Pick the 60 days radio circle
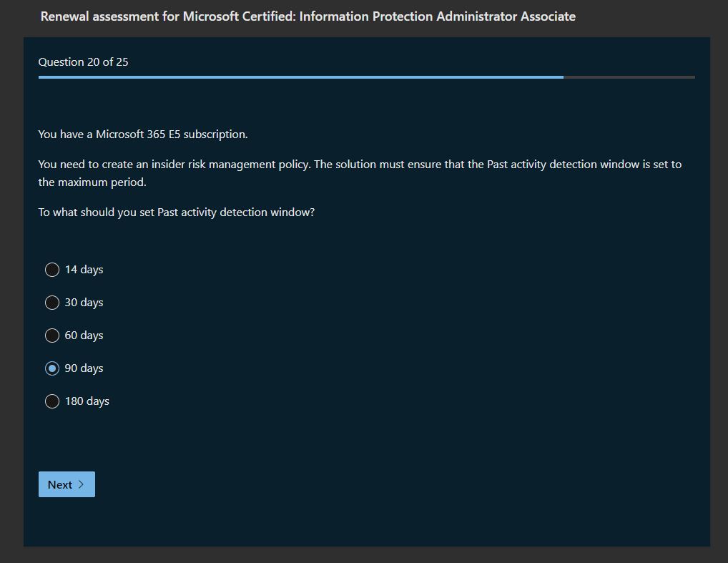Screen dimensions: 728x563 [x=52, y=336]
